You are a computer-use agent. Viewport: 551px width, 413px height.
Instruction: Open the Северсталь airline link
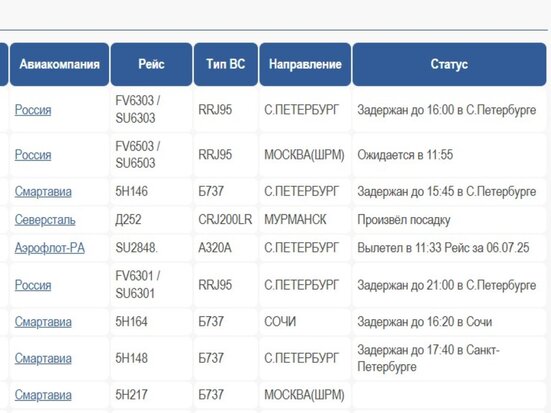pos(45,220)
